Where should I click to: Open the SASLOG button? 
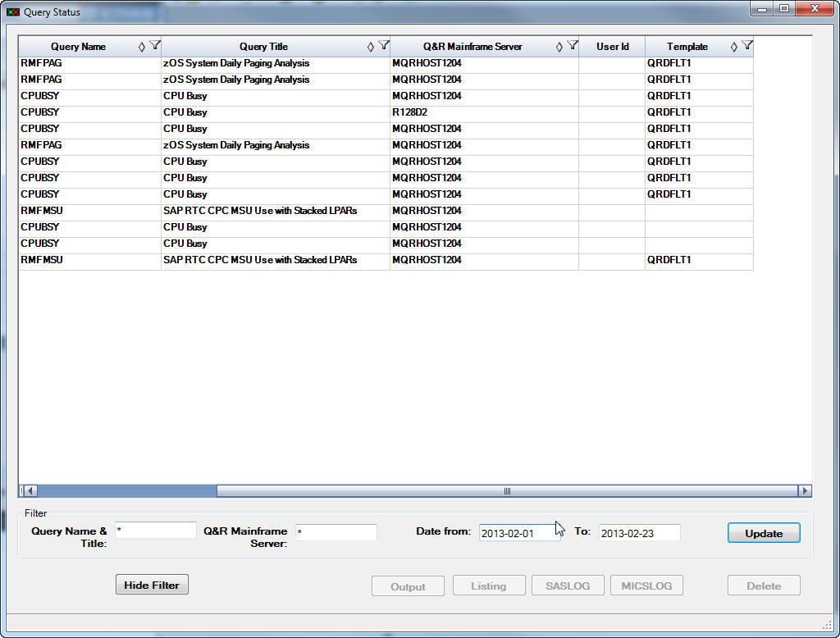tap(568, 586)
